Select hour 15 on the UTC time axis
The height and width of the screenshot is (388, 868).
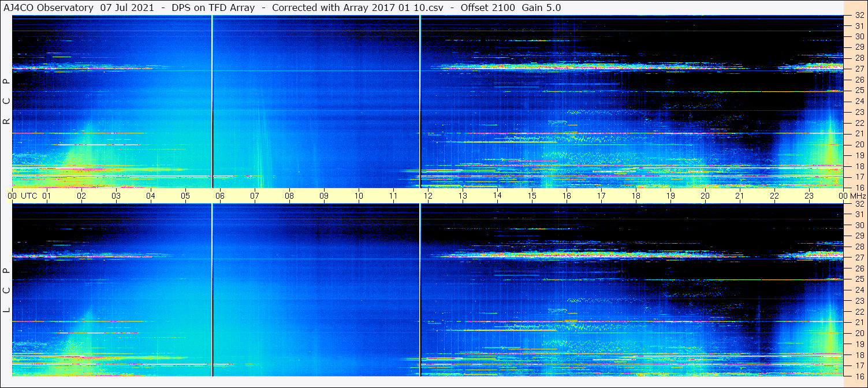click(532, 196)
